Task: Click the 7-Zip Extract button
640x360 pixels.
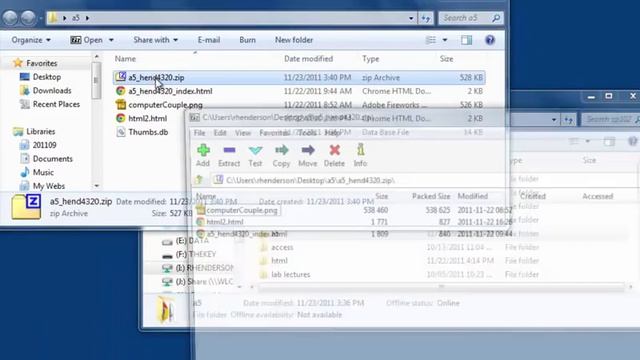Action: click(x=229, y=156)
